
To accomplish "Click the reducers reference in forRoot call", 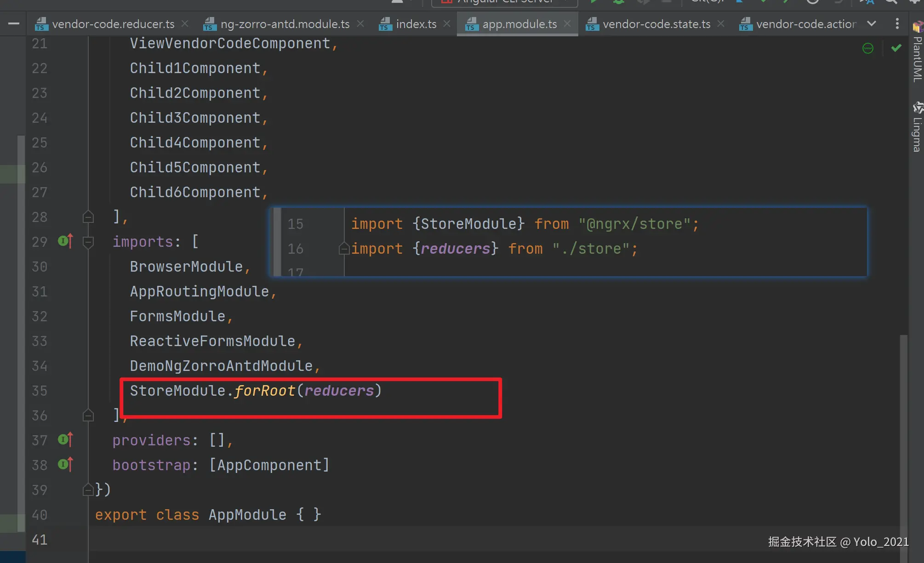I will (x=339, y=391).
